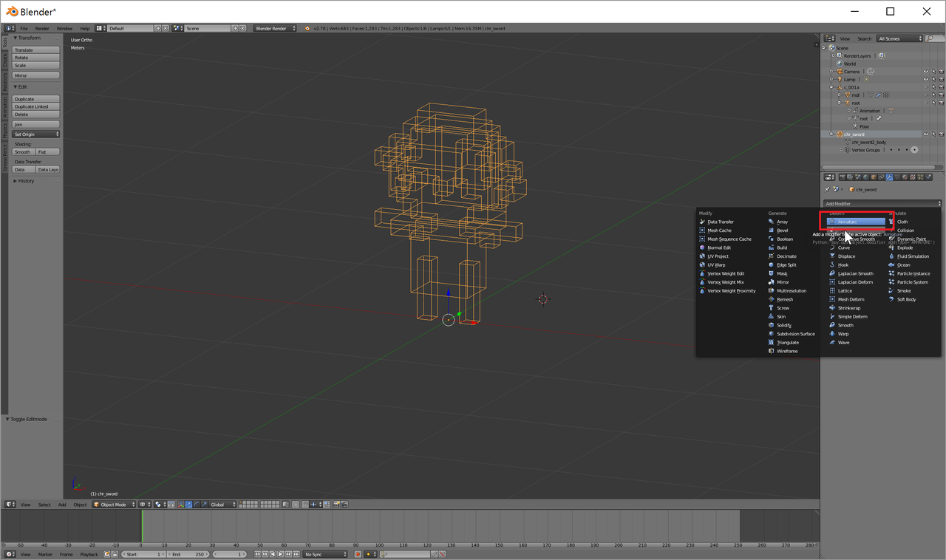Toggle selectability cursor for chr_sword row
Screen dimensions: 946x560
(x=933, y=134)
